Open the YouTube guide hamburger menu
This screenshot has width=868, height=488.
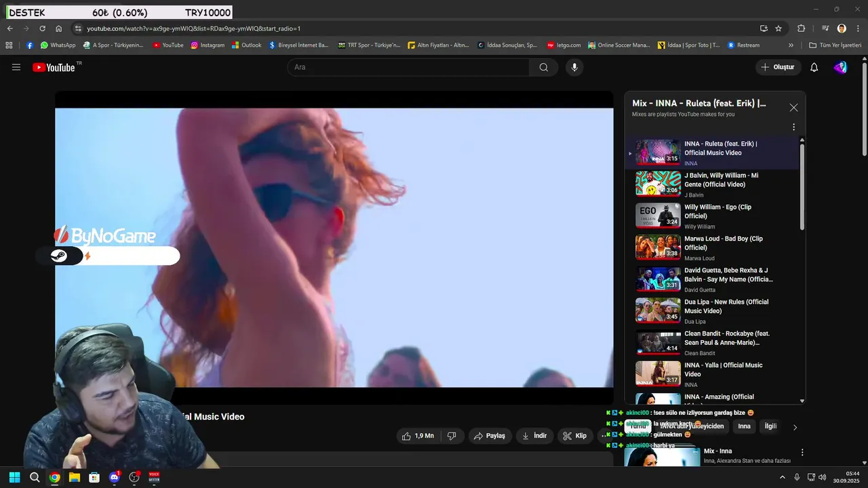coord(16,67)
